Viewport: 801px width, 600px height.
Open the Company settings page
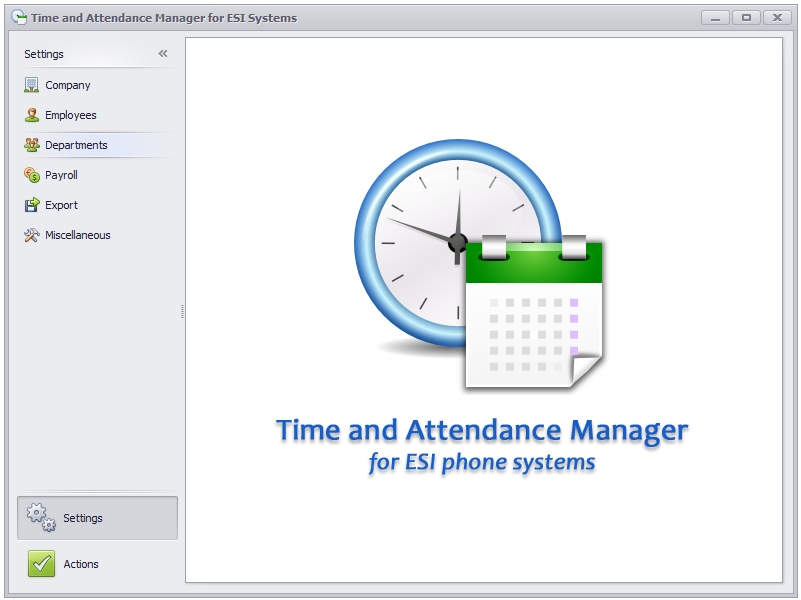coord(98,85)
